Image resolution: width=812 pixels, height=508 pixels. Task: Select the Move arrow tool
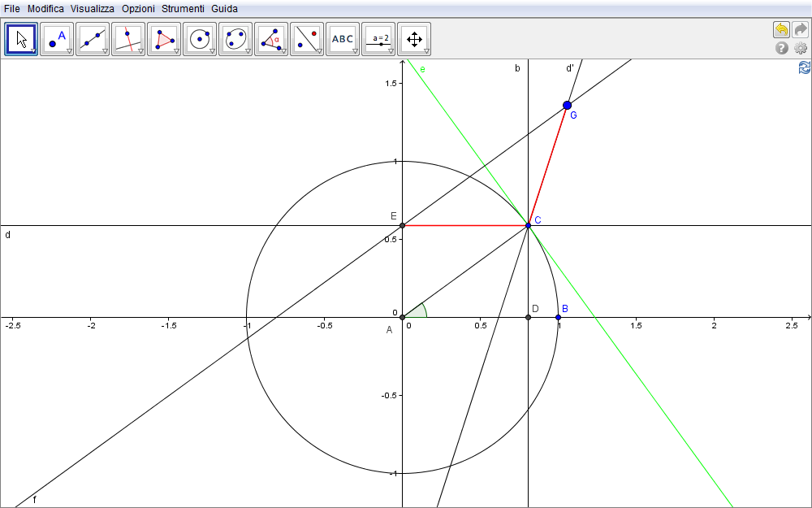tap(21, 38)
